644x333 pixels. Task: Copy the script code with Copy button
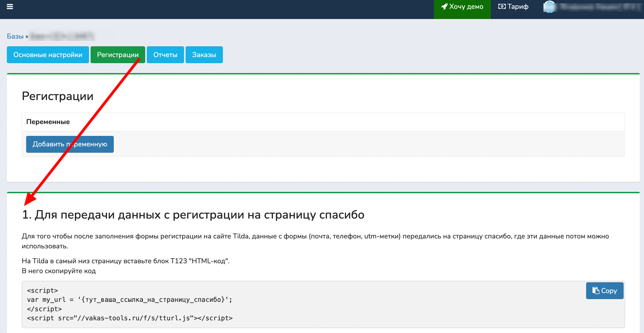click(x=605, y=291)
